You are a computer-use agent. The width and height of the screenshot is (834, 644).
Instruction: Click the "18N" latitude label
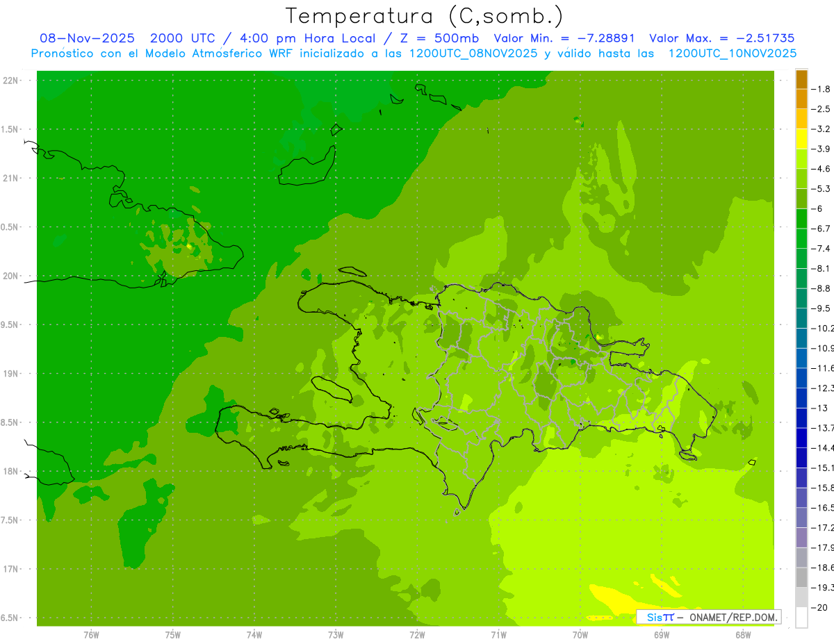[x=12, y=471]
